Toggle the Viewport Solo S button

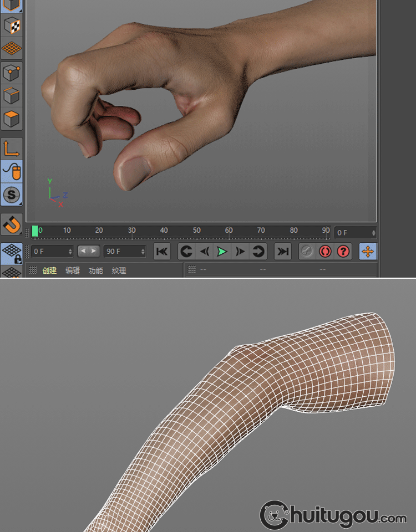[11, 195]
